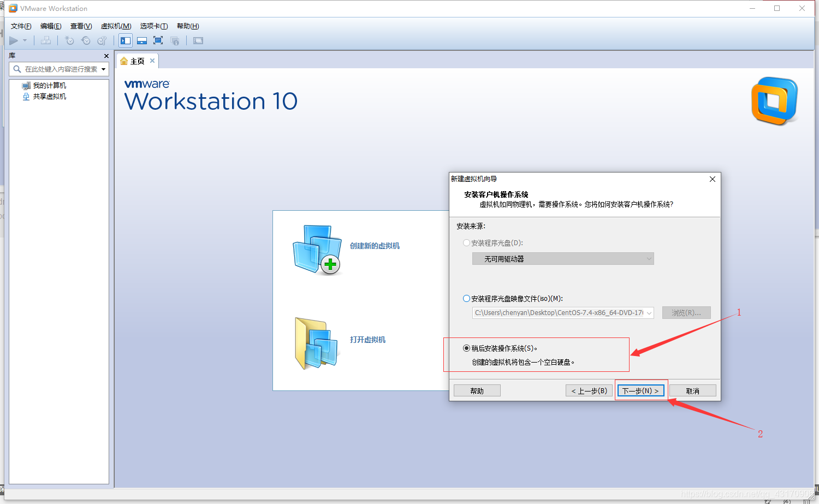Click the 创建新的虚拟机 link

[x=375, y=246]
